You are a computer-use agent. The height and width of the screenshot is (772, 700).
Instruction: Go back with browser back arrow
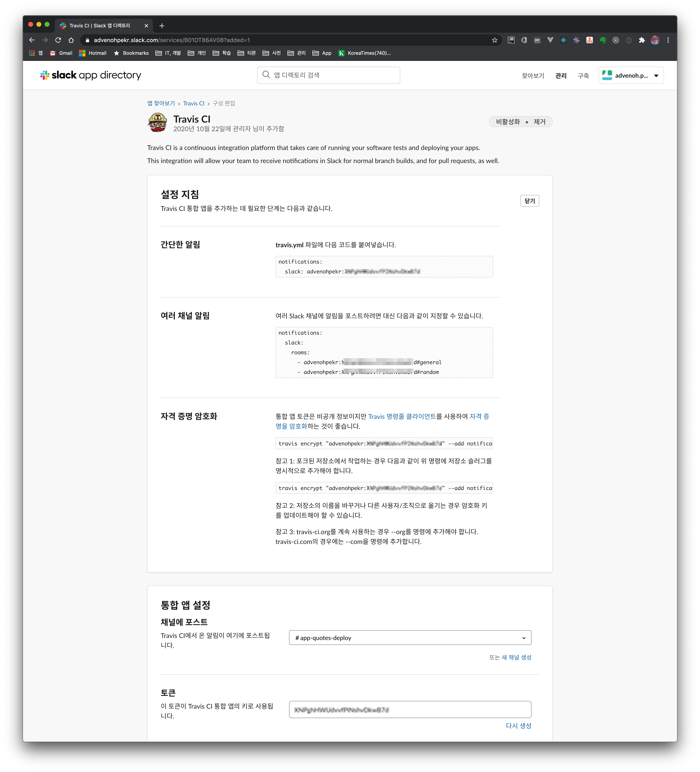(x=32, y=40)
